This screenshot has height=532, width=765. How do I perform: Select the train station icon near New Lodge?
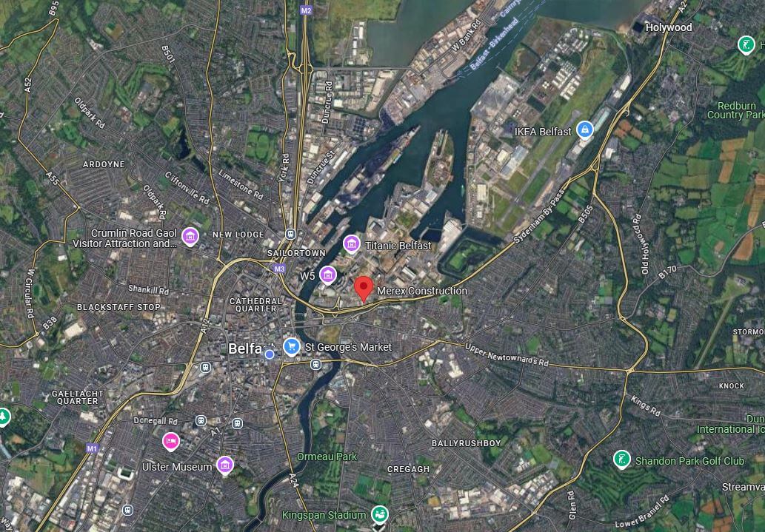(x=291, y=234)
